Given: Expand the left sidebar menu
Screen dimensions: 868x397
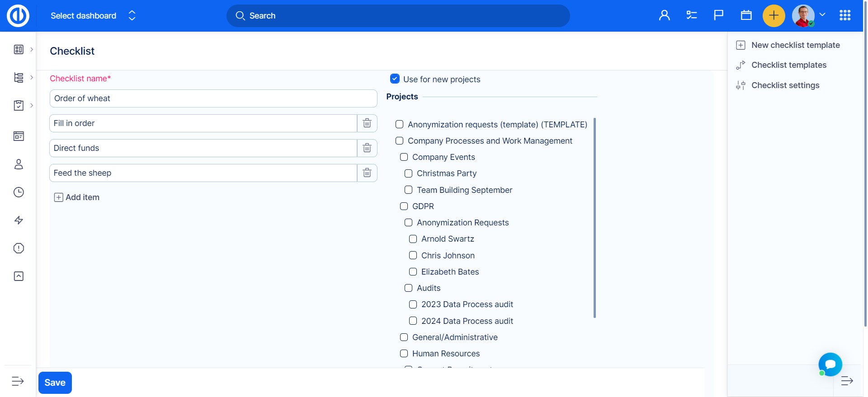Looking at the screenshot, I should click(18, 381).
